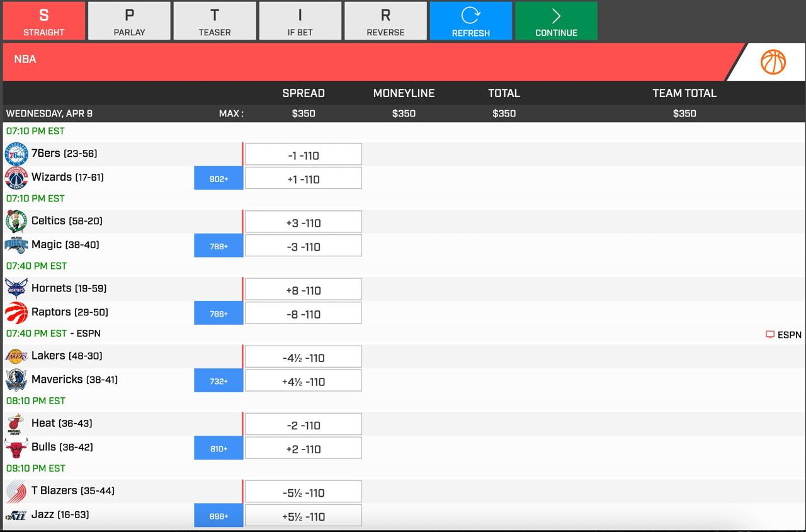The image size is (806, 532).
Task: Select the Straight bet type tab
Action: 44,21
